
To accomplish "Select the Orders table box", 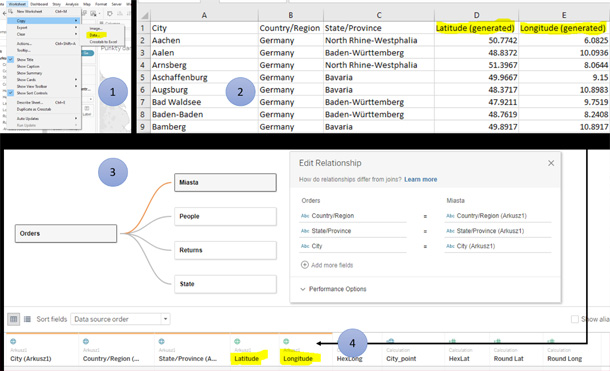I will point(66,233).
